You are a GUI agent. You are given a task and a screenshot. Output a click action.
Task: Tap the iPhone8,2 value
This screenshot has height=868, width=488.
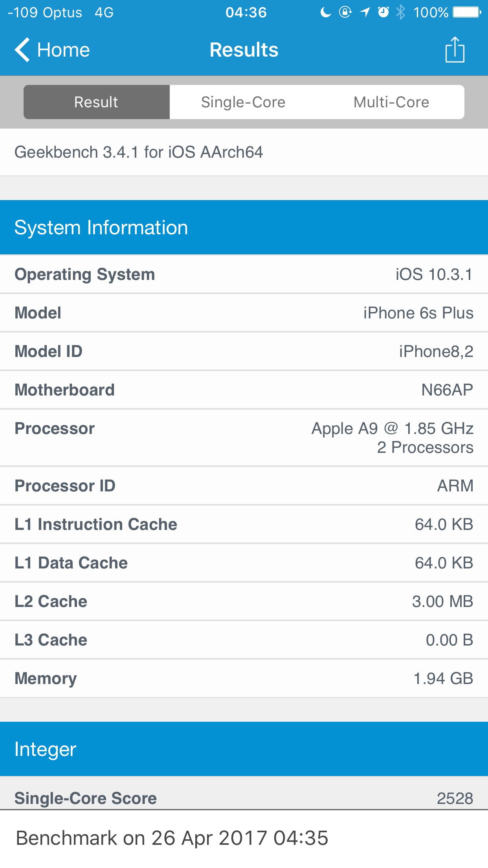click(x=436, y=351)
